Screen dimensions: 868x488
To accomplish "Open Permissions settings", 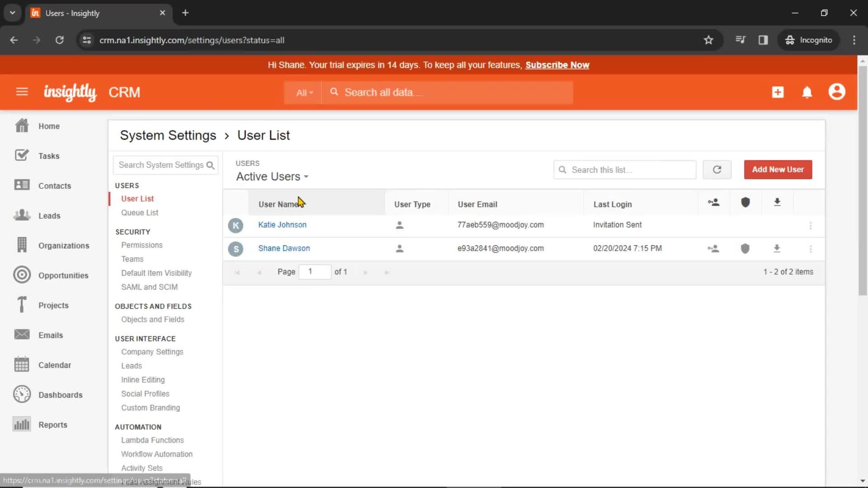I will [x=142, y=245].
